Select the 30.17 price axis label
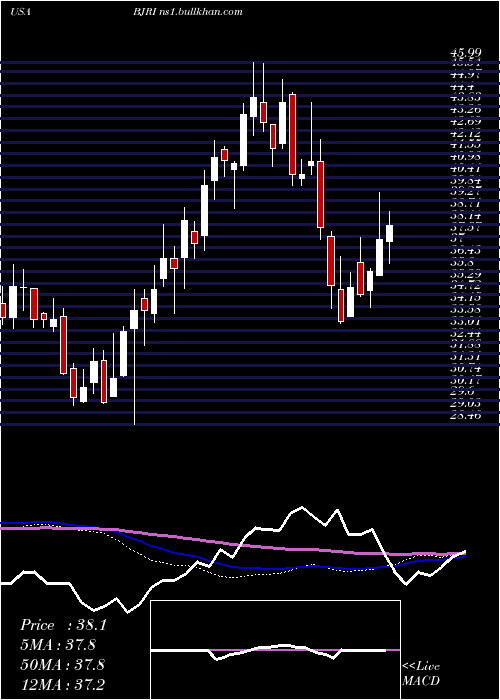 click(466, 381)
